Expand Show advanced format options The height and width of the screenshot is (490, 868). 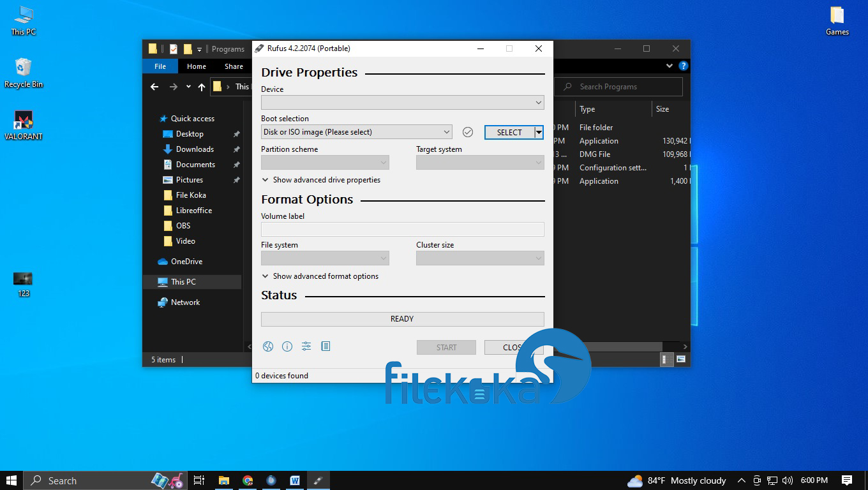pyautogui.click(x=320, y=276)
